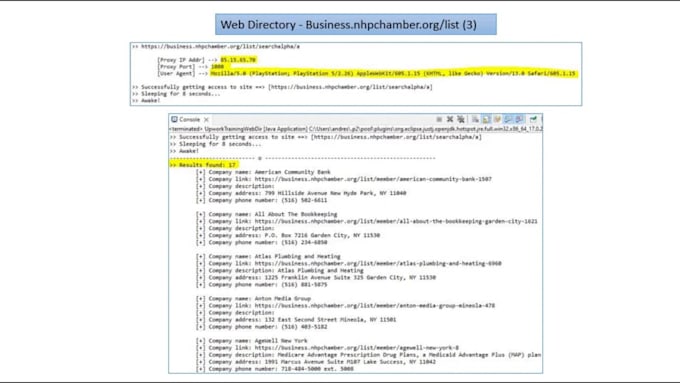Click phone number (516) 403-5182
680x383 pixels.
[x=304, y=327]
